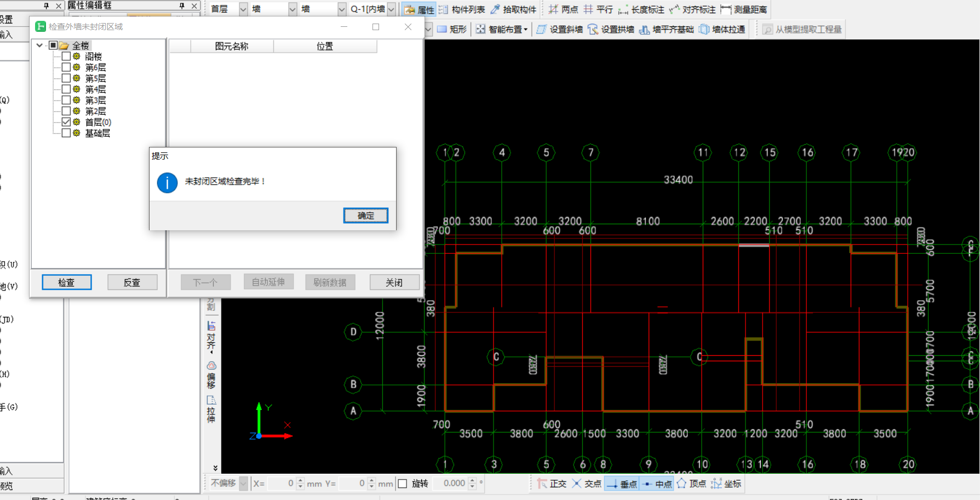Screen dimensions: 980x500
Task: Collapse the 全楼 tree node
Action: (40, 45)
